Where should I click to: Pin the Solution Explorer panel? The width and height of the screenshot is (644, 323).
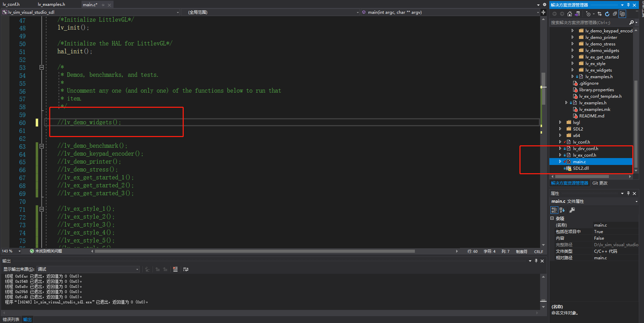click(628, 5)
